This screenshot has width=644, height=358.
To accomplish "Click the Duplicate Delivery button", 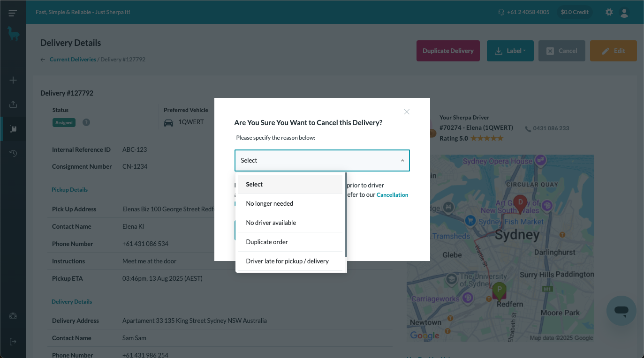I will point(448,51).
